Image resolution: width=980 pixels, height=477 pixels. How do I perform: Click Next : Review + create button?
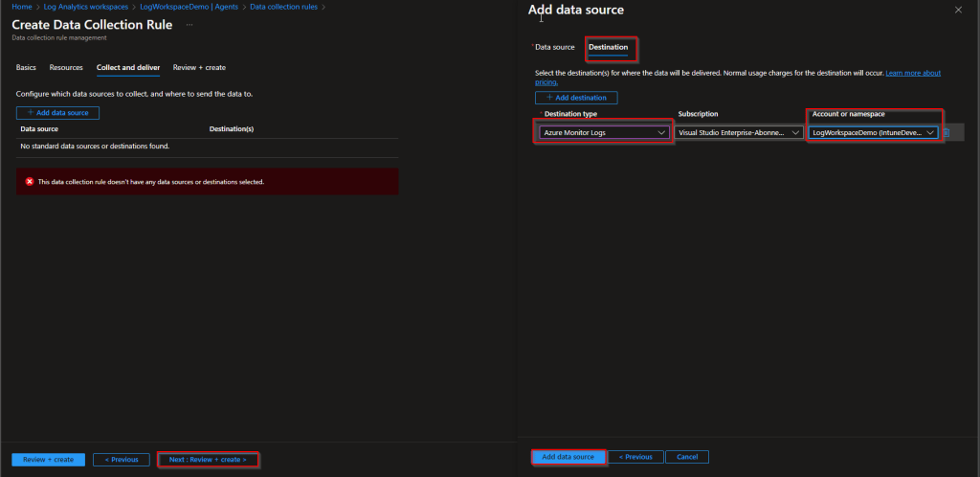click(208, 460)
